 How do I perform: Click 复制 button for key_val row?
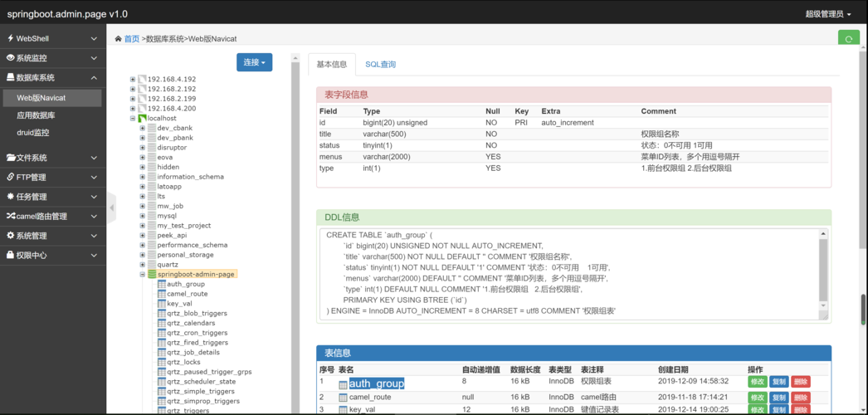point(779,410)
